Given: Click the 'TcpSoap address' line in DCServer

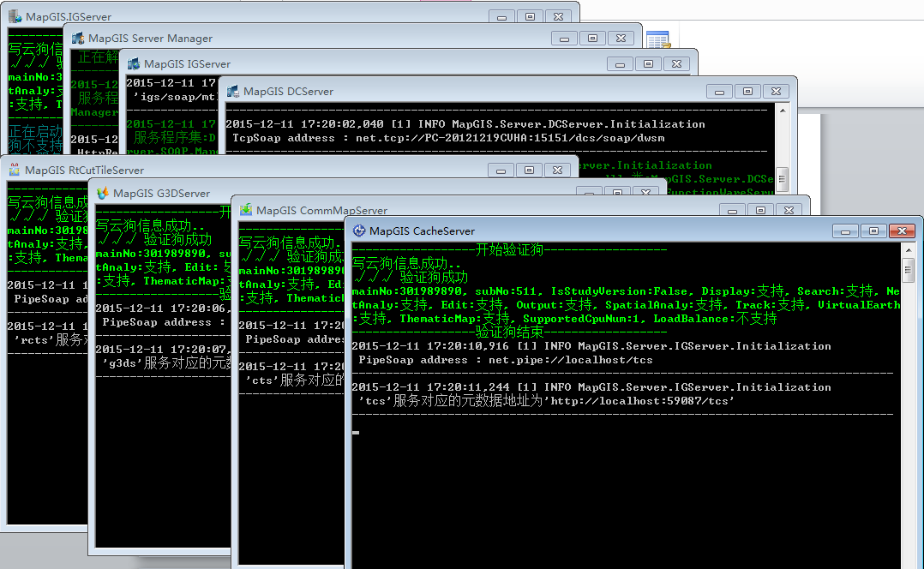Looking at the screenshot, I should click(x=448, y=139).
